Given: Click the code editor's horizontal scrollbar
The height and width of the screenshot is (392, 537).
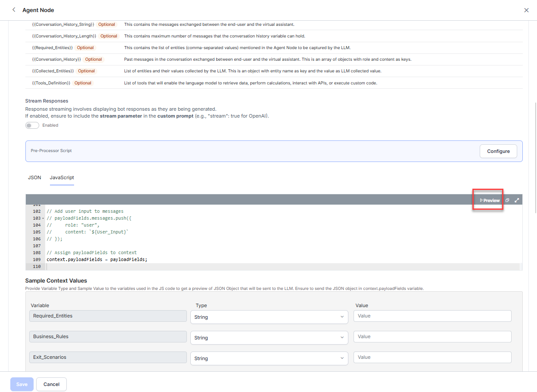Looking at the screenshot, I should click(x=280, y=269).
